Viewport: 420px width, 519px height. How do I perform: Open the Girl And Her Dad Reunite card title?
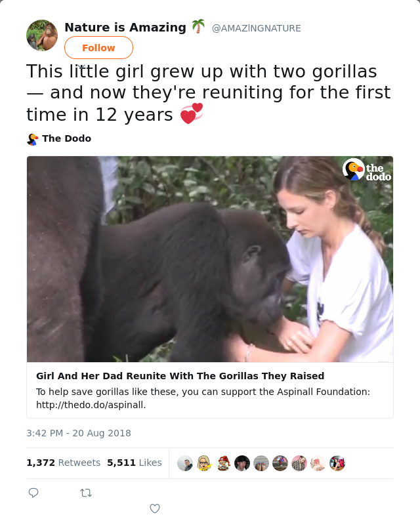point(180,376)
